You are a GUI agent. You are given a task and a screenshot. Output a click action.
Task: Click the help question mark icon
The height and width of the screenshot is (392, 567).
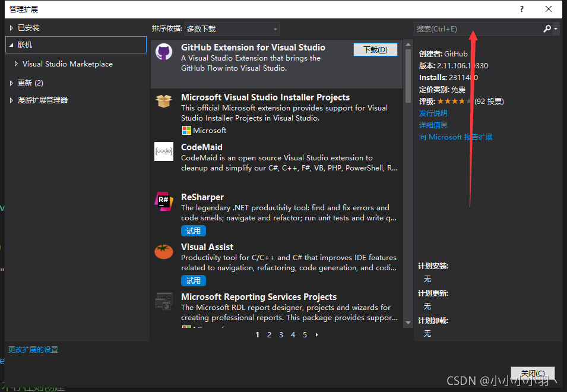pos(521,9)
